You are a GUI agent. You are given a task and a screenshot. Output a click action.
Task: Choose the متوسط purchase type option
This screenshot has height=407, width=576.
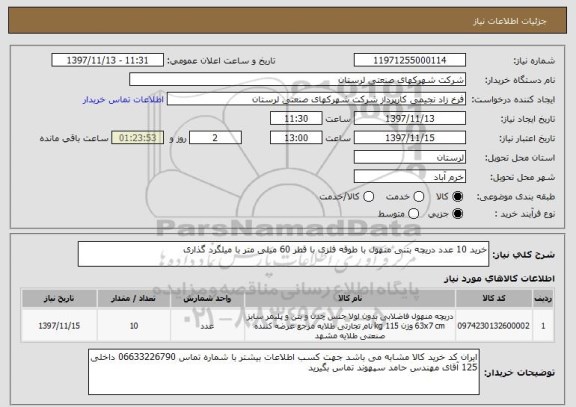(413, 213)
